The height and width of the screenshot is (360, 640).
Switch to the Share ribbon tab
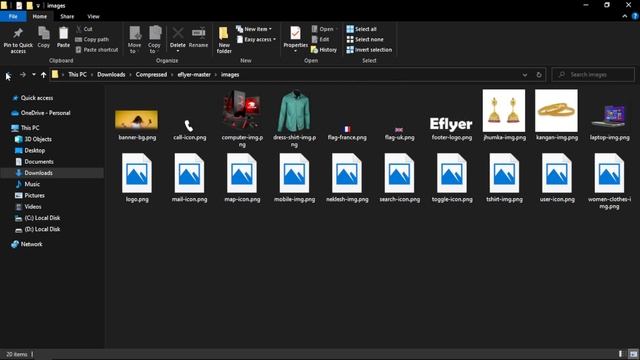[67, 17]
